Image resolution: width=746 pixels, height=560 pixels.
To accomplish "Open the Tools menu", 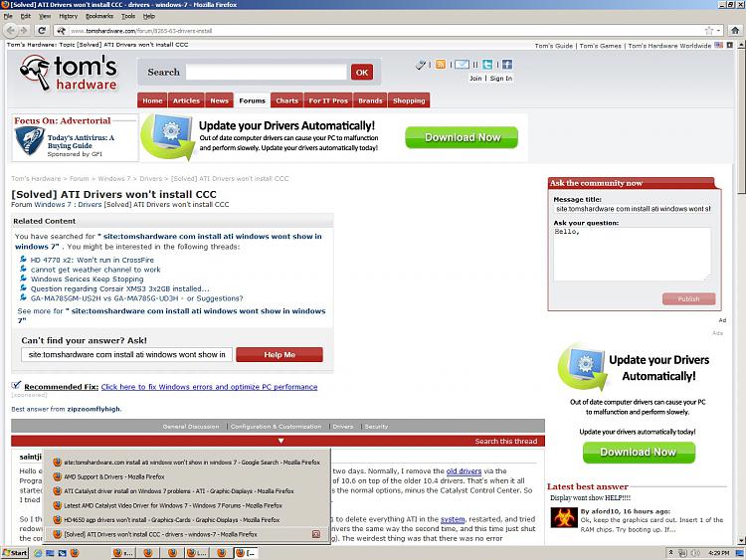I will coord(128,16).
